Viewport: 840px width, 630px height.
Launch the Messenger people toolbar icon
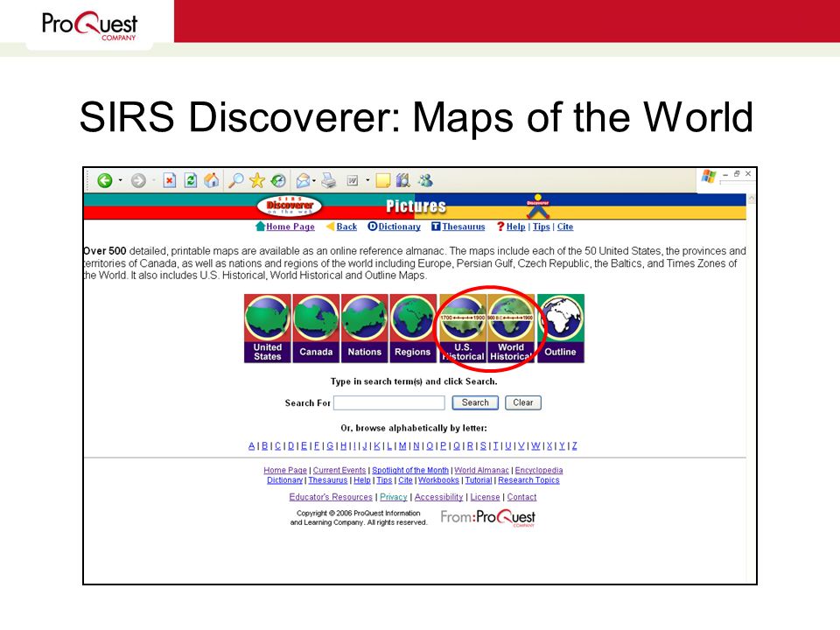426,180
